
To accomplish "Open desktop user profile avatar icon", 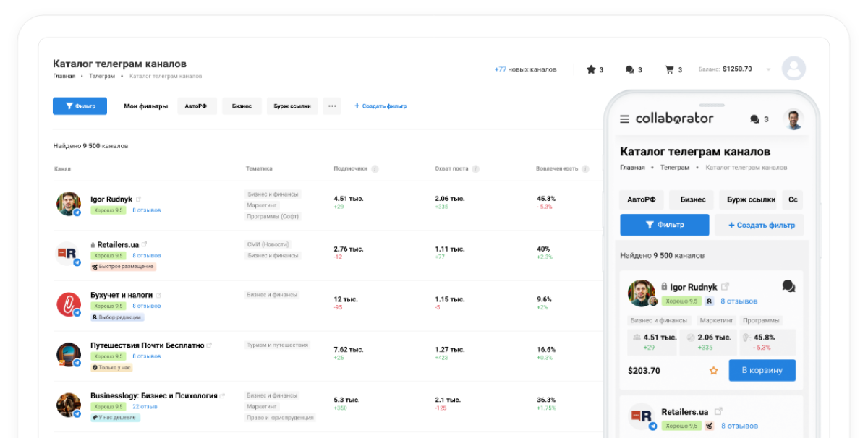I will 793,69.
